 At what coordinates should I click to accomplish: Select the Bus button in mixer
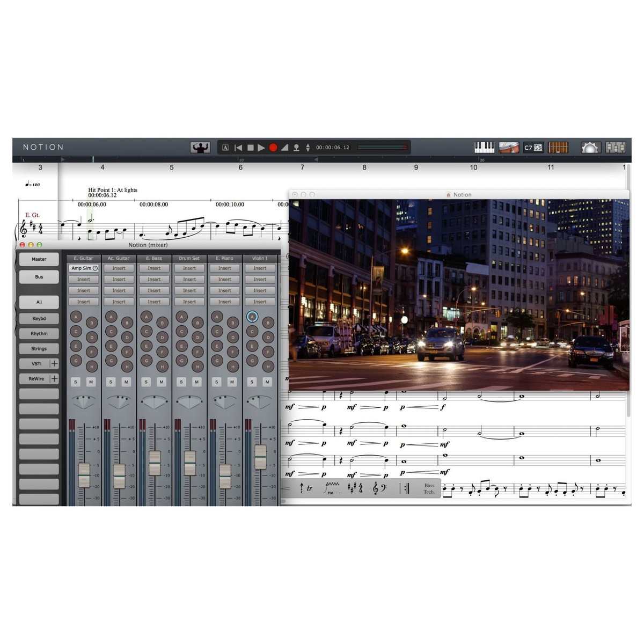(x=39, y=277)
